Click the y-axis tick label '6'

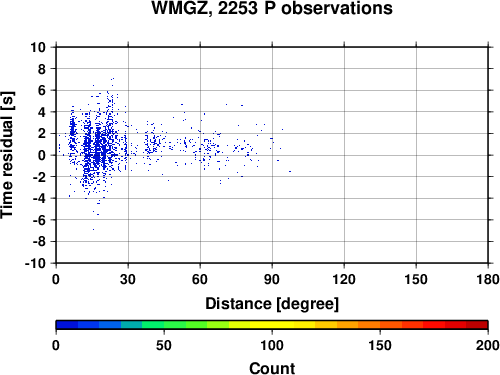(x=42, y=91)
